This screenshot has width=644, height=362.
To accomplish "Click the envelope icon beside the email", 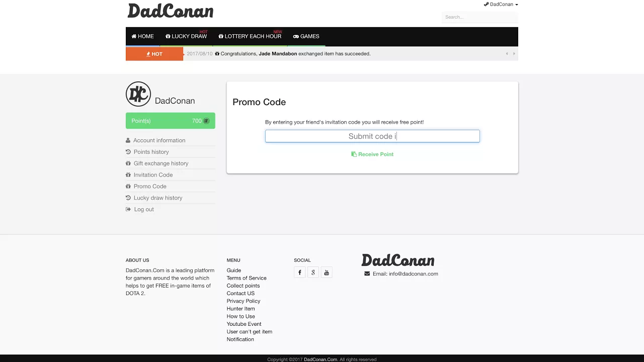I will (x=367, y=274).
